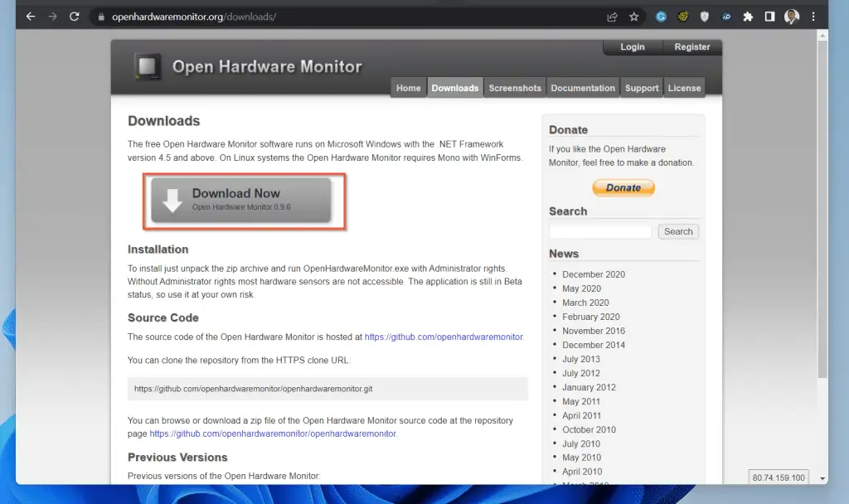The image size is (849, 504).
Task: Switch to the Screenshots tab
Action: (x=514, y=87)
